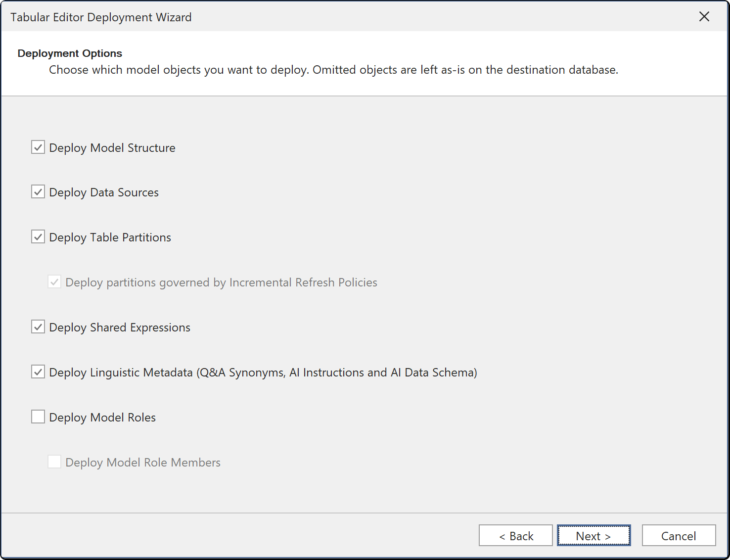The image size is (730, 560).
Task: Click the "Deploy Model Roles" label text
Action: [x=102, y=418]
